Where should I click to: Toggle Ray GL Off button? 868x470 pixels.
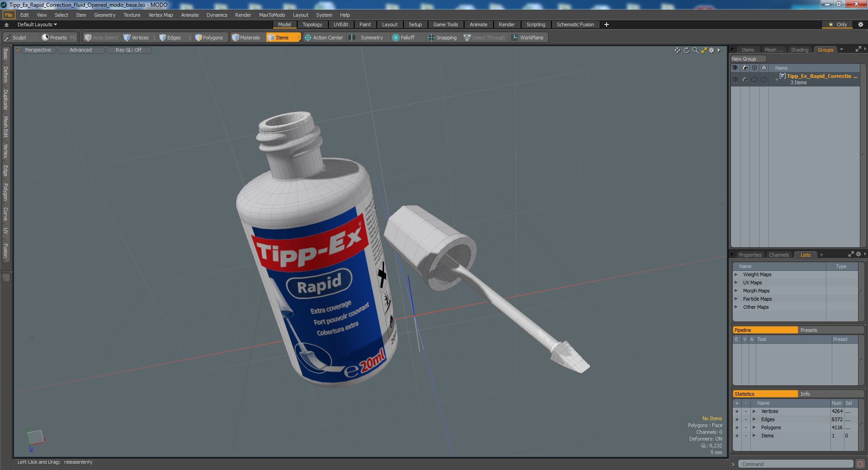click(128, 50)
